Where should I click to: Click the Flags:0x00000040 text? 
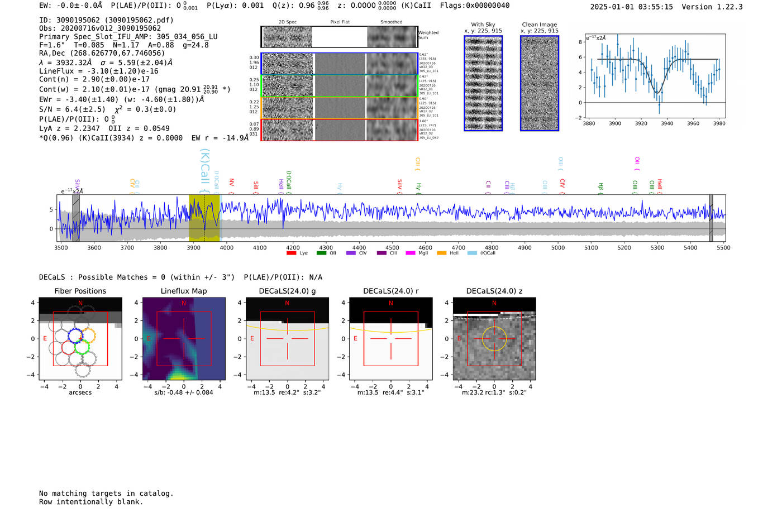pyautogui.click(x=475, y=6)
